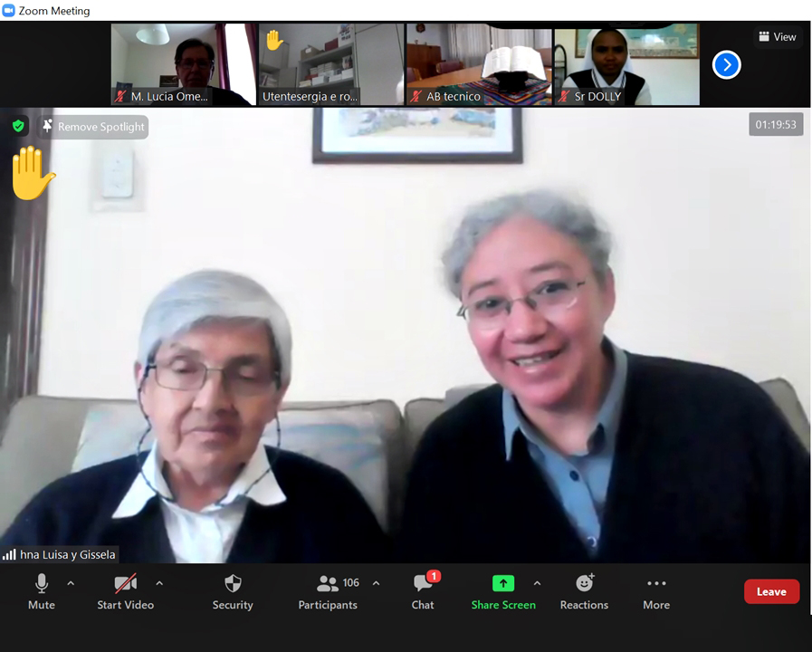
Task: Start Video with the camera button
Action: click(x=125, y=591)
